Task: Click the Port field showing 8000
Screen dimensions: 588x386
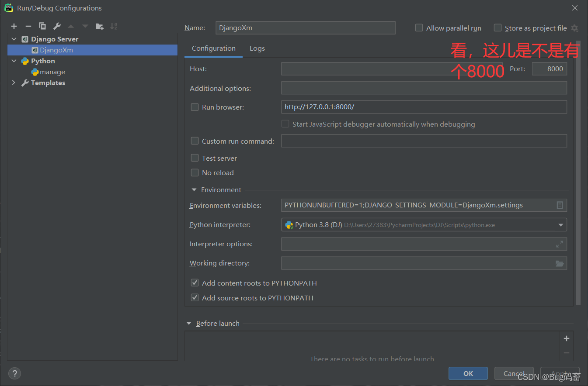Action: (550, 69)
